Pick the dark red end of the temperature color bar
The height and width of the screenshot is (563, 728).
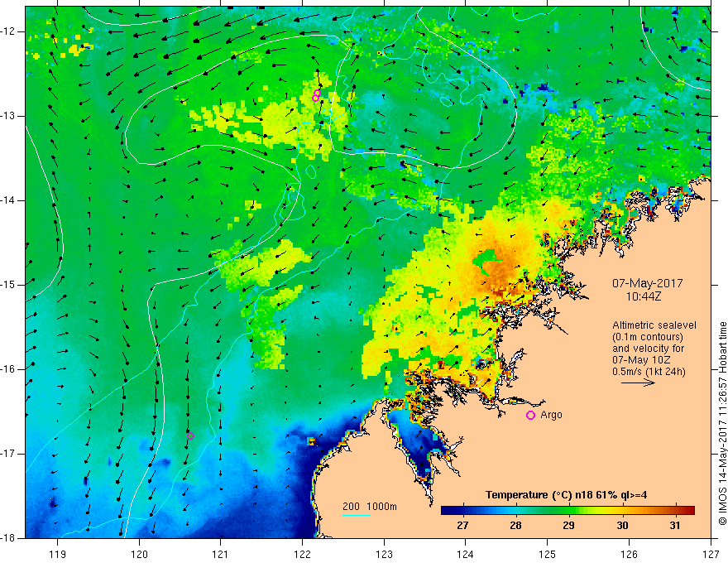pyautogui.click(x=689, y=511)
